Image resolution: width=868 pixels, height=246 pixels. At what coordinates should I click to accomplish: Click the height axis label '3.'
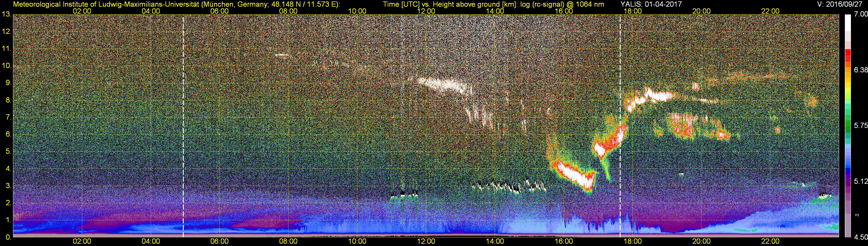tap(8, 186)
